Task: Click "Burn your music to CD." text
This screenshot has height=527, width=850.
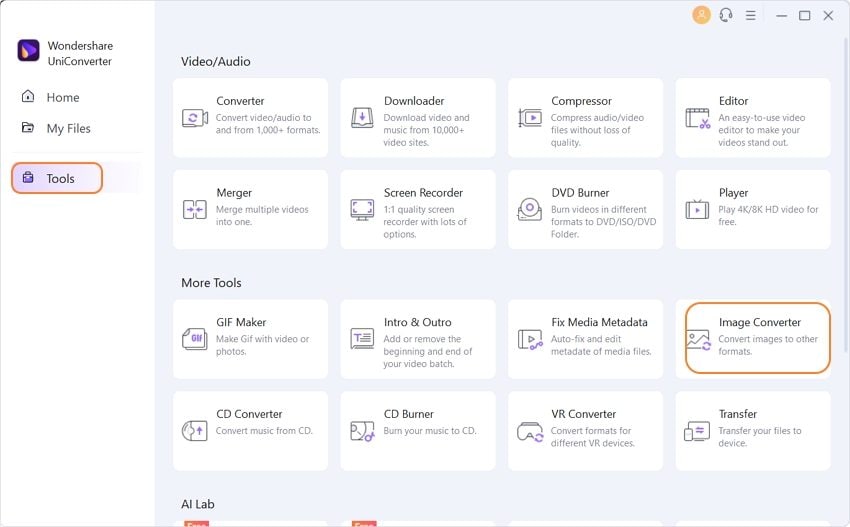Action: click(x=430, y=431)
